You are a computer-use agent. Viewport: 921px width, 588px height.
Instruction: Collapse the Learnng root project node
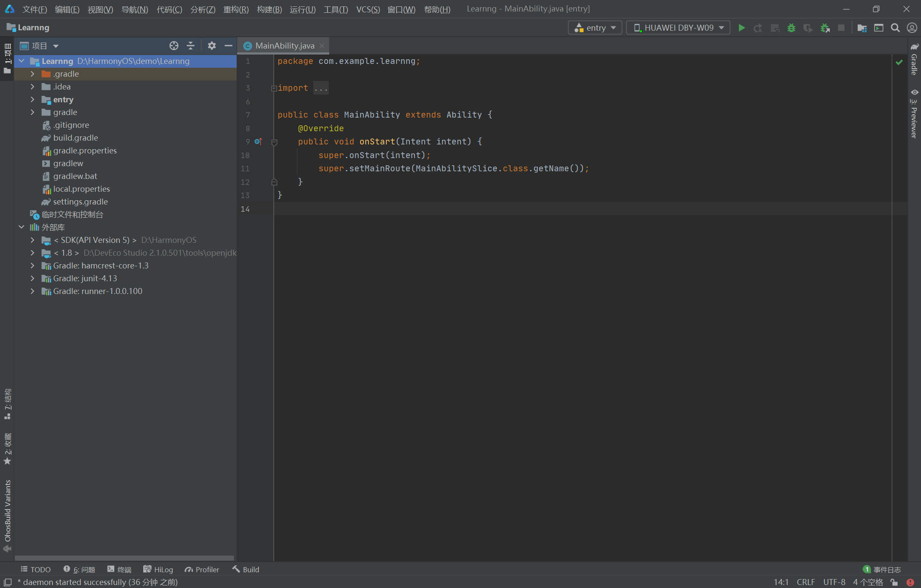(x=21, y=61)
